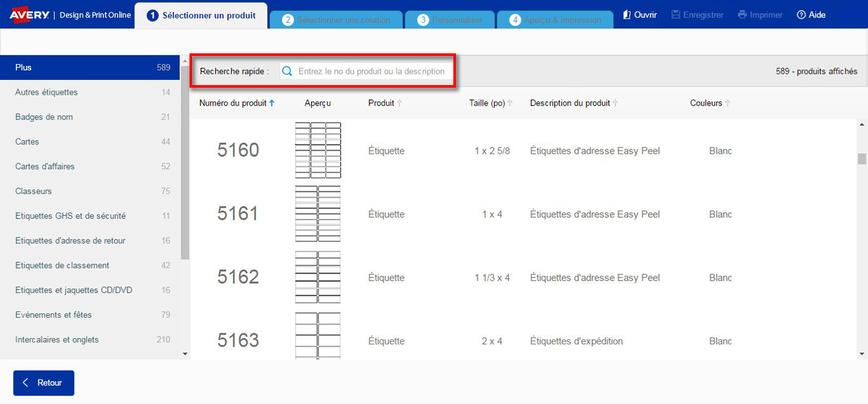The image size is (868, 404).
Task: Click size 1 1/3 x 4
Action: click(492, 278)
